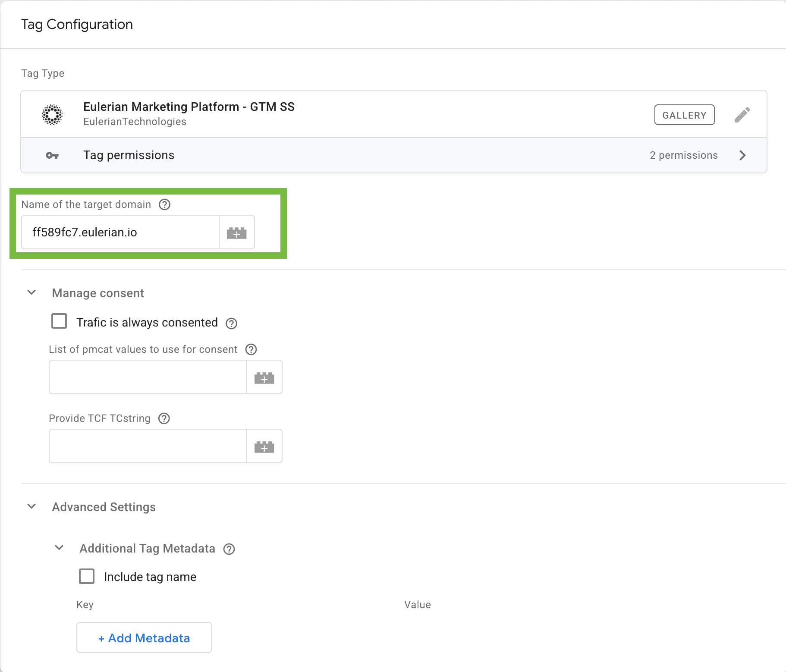Click the help icon beside Name of the target domain
Viewport: 786px width, 672px height.
164,204
